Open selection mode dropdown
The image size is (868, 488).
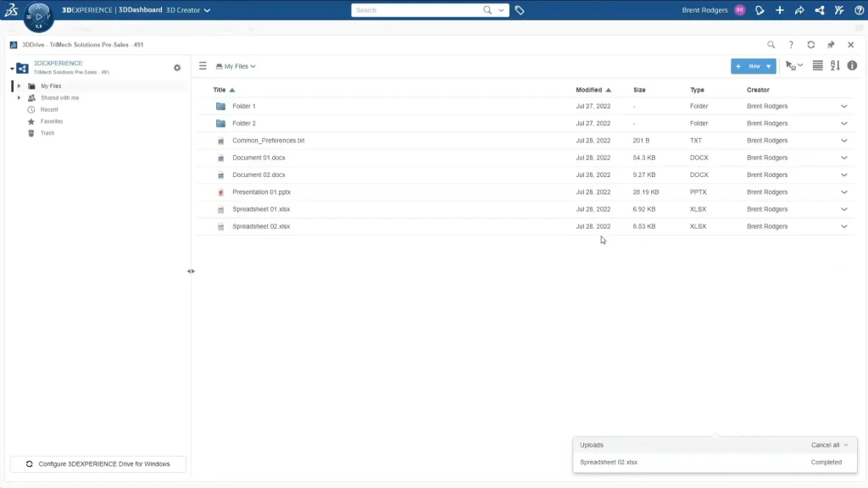point(794,66)
